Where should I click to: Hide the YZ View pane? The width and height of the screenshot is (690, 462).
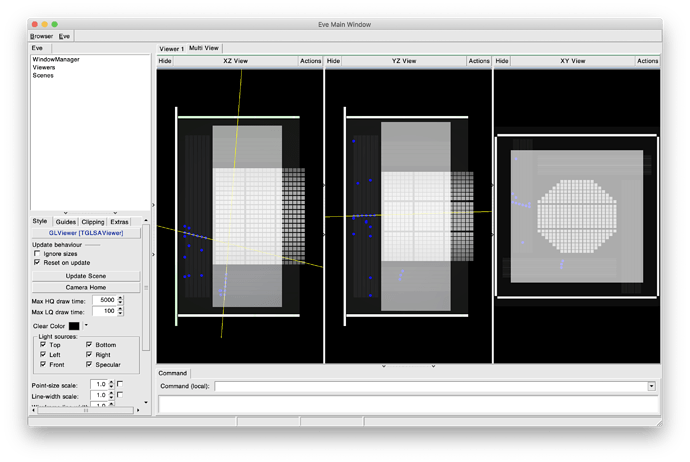pyautogui.click(x=333, y=61)
